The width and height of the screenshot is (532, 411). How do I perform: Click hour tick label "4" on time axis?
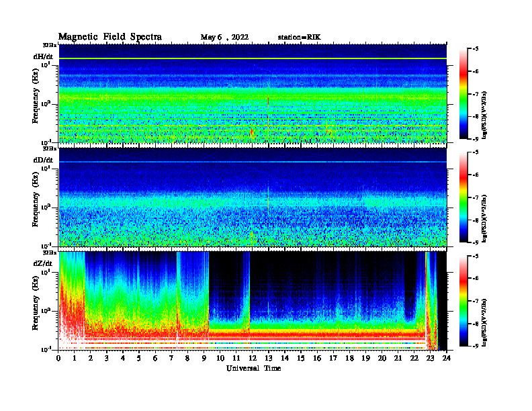[x=123, y=358]
